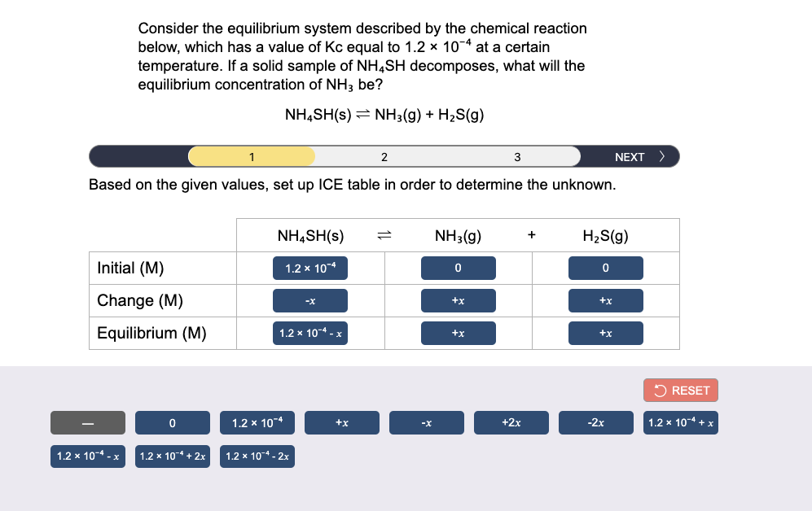Select step 2 in the progress bar
This screenshot has width=812, height=511.
[384, 155]
